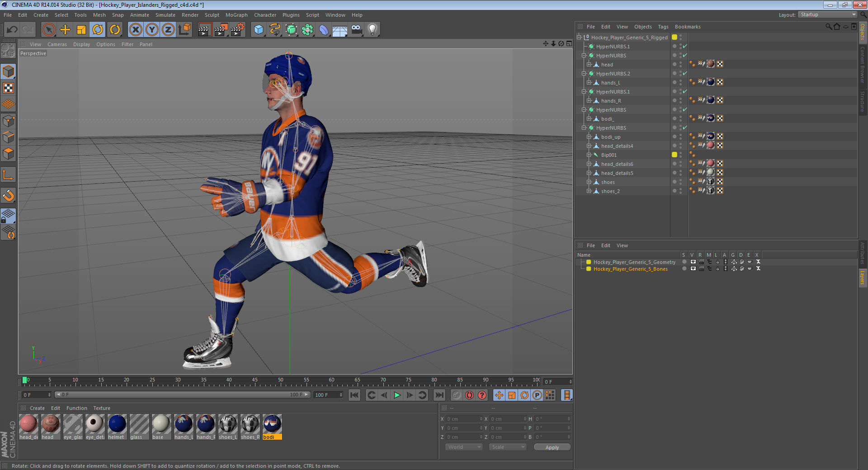The width and height of the screenshot is (868, 470).
Task: Open the Material Manager Texture menu
Action: pyautogui.click(x=102, y=408)
